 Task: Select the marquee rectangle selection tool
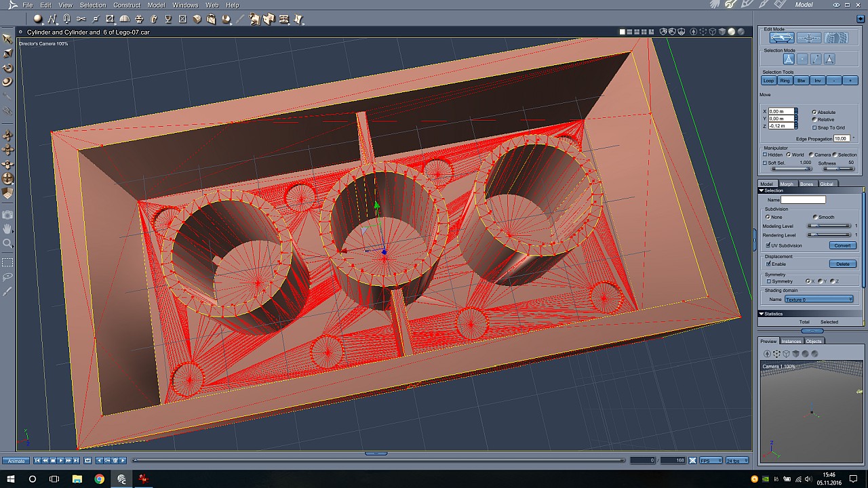(x=8, y=262)
